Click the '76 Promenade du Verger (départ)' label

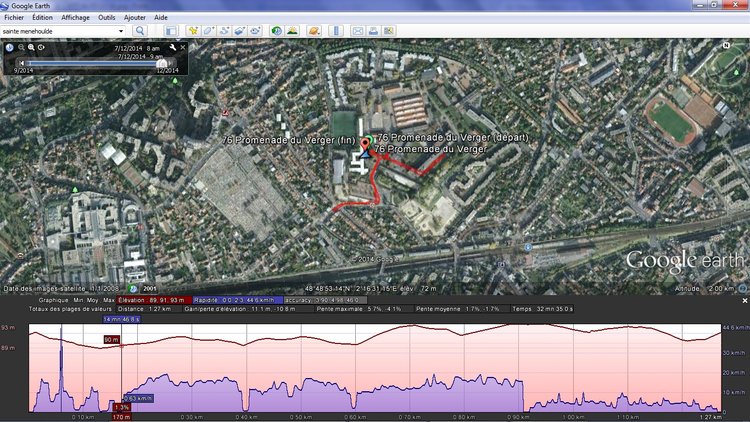453,137
